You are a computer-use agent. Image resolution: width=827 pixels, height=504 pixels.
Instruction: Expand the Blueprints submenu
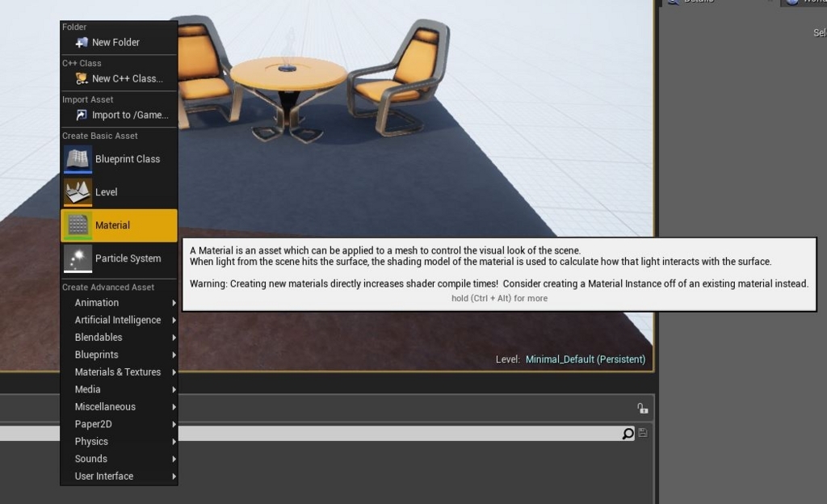[x=119, y=355]
